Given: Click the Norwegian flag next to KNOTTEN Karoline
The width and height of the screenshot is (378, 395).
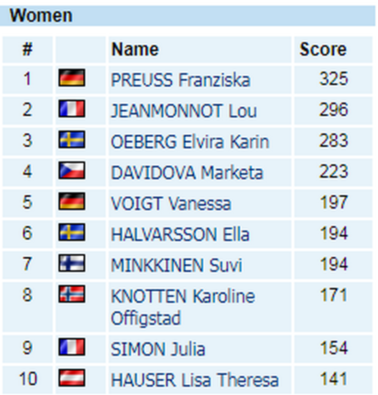Looking at the screenshot, I should click(72, 294).
